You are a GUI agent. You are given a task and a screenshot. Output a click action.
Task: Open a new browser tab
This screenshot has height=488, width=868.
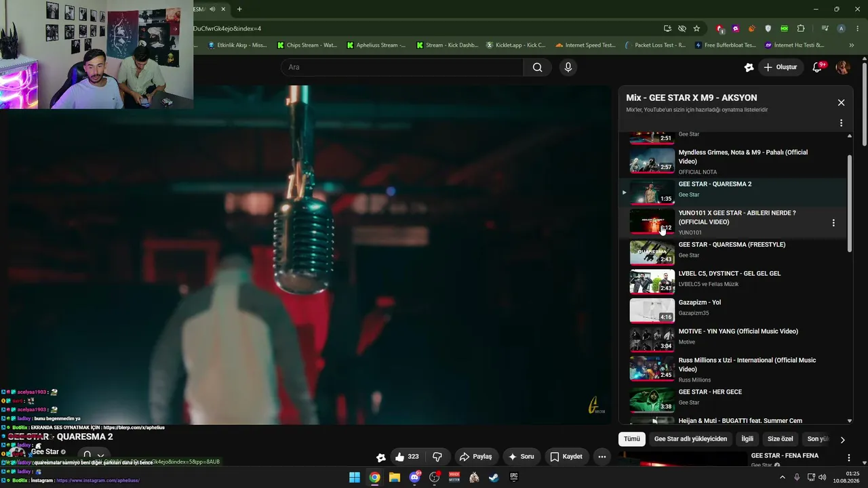coord(239,9)
